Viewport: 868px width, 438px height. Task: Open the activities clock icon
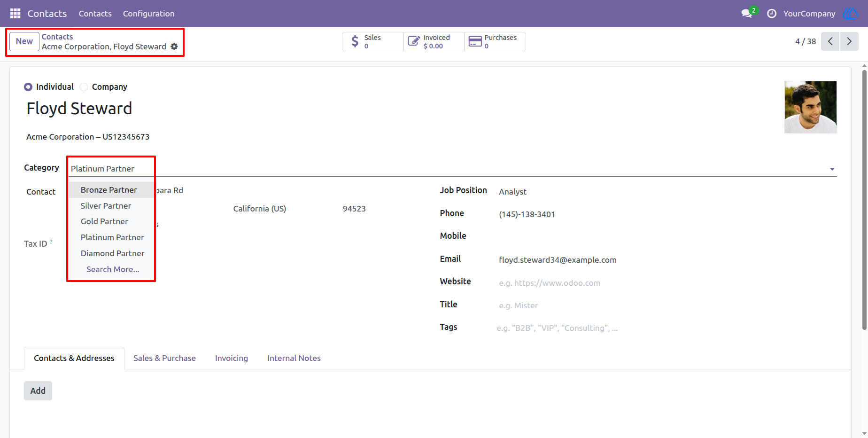772,14
